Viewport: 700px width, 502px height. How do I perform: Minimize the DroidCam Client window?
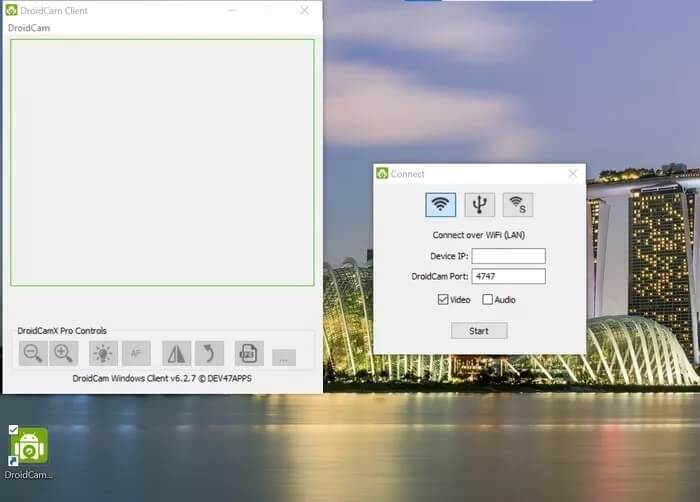(x=232, y=10)
